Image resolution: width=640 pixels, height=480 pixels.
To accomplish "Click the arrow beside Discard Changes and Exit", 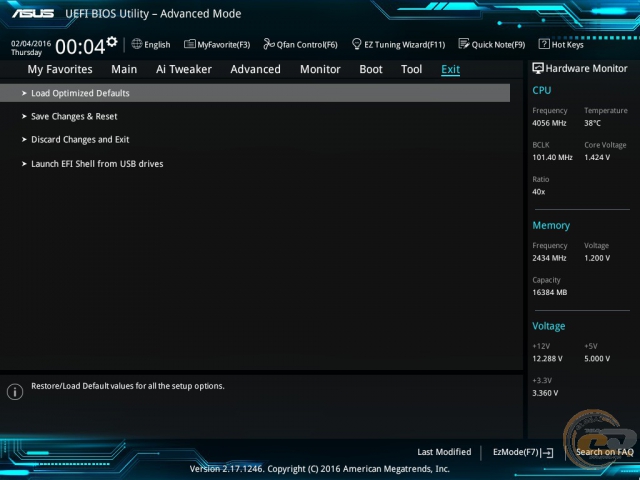I will pos(24,140).
